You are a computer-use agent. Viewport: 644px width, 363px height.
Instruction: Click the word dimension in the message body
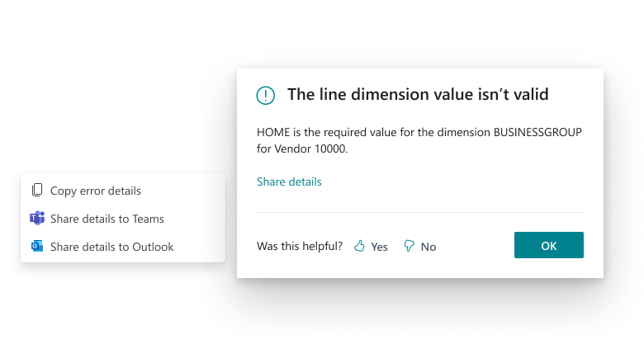tap(463, 133)
